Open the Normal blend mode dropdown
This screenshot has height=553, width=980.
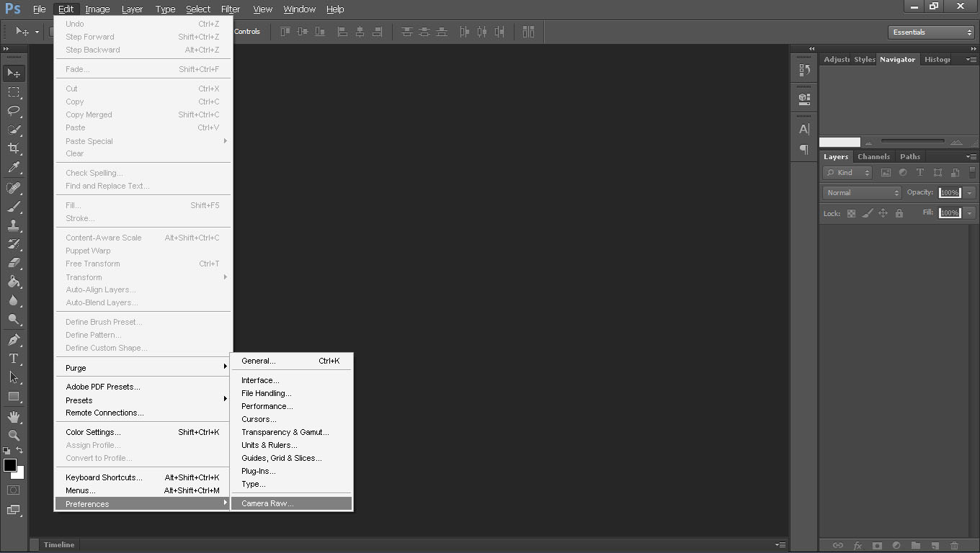click(863, 193)
